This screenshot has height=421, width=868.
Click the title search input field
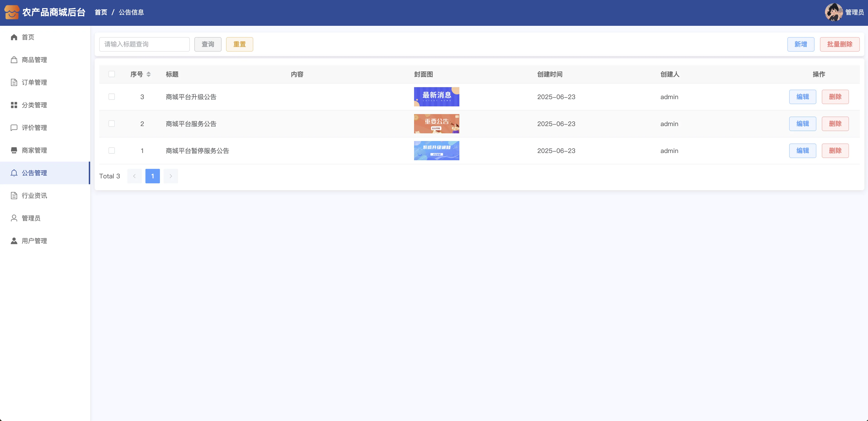point(144,44)
